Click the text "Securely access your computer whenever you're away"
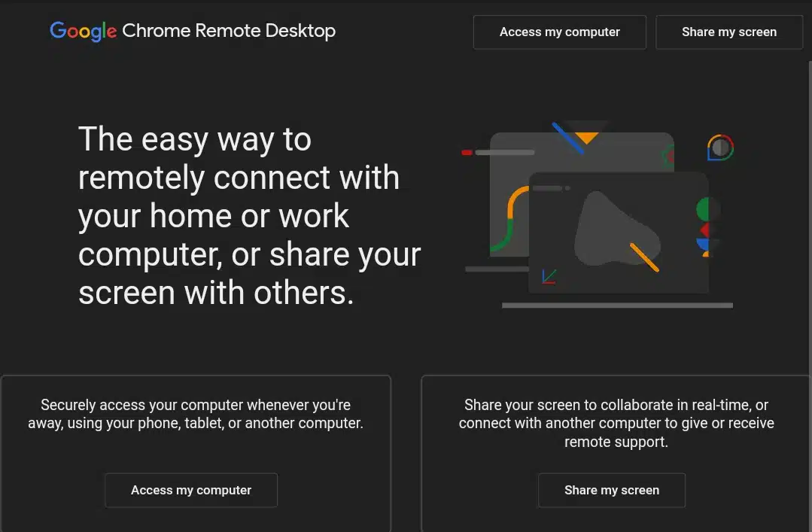Screen dimensions: 812x532 tap(196, 414)
